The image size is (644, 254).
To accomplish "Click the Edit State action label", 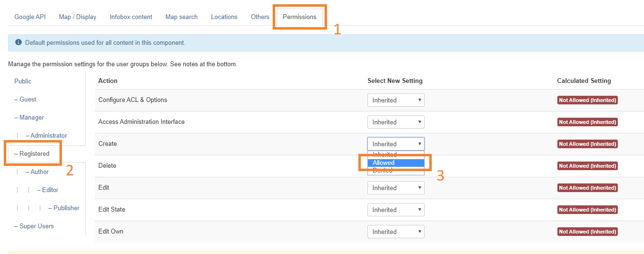I will tap(112, 209).
